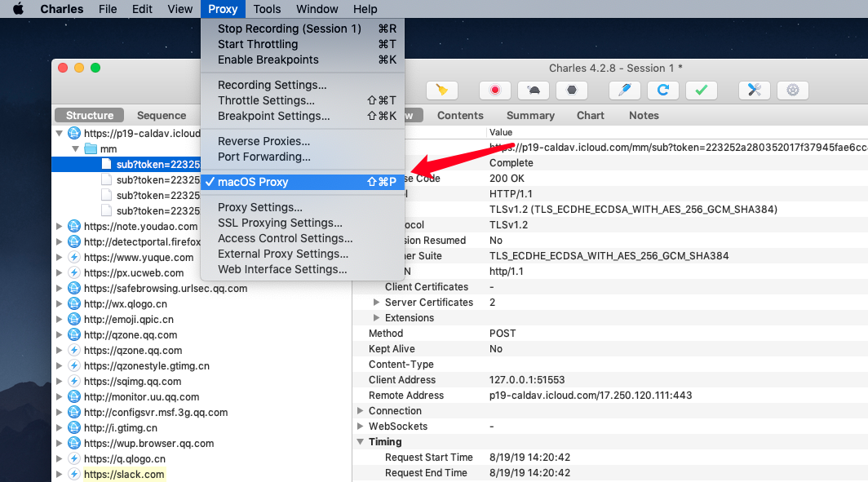868x482 pixels.
Task: Click the lightning icon for q.qlogo.cn
Action: (x=74, y=459)
